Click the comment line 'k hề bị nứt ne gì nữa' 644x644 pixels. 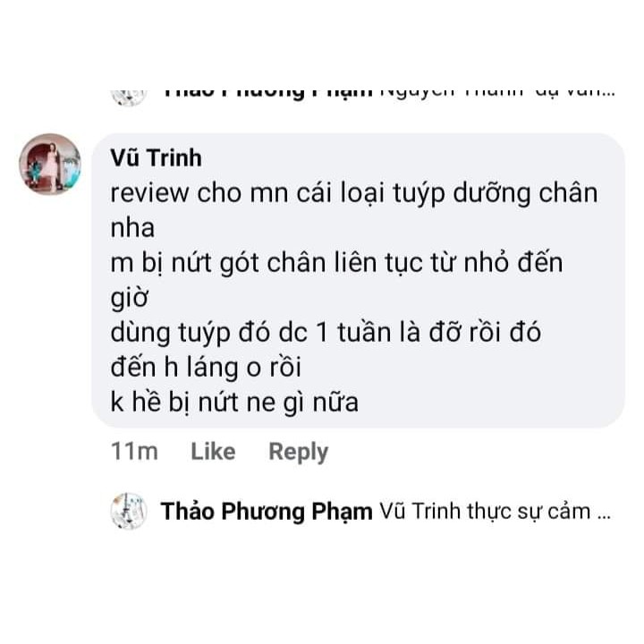tap(234, 402)
